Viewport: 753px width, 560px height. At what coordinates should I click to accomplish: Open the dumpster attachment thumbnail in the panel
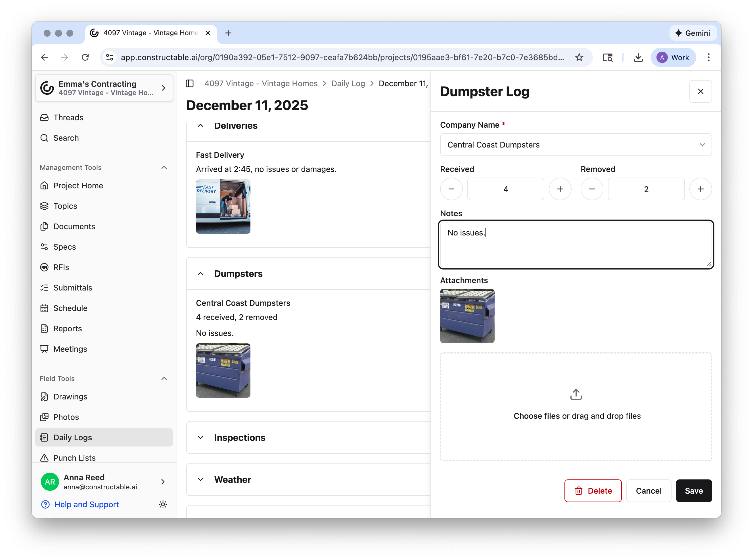pos(467,316)
